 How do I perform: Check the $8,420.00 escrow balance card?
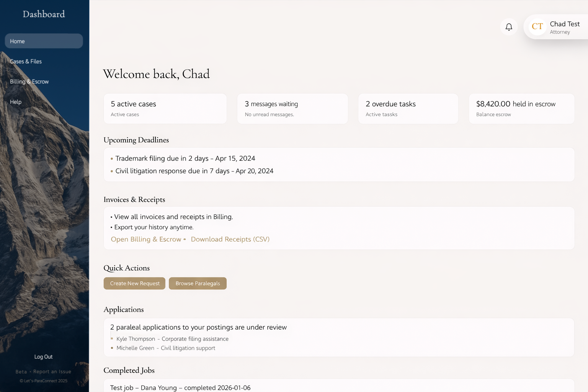(521, 108)
